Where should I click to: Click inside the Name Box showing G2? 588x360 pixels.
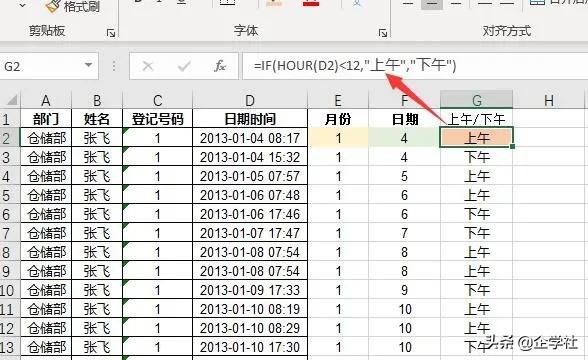point(41,66)
